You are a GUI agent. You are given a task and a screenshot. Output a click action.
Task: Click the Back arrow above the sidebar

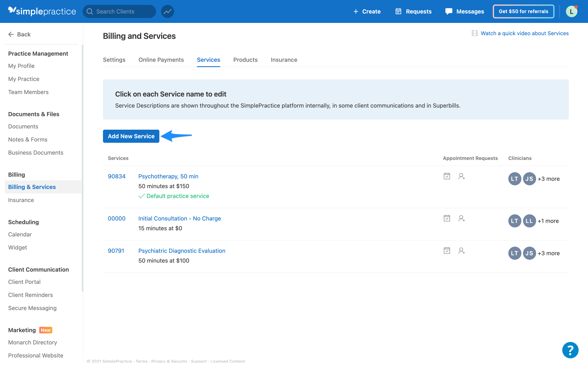pyautogui.click(x=11, y=34)
